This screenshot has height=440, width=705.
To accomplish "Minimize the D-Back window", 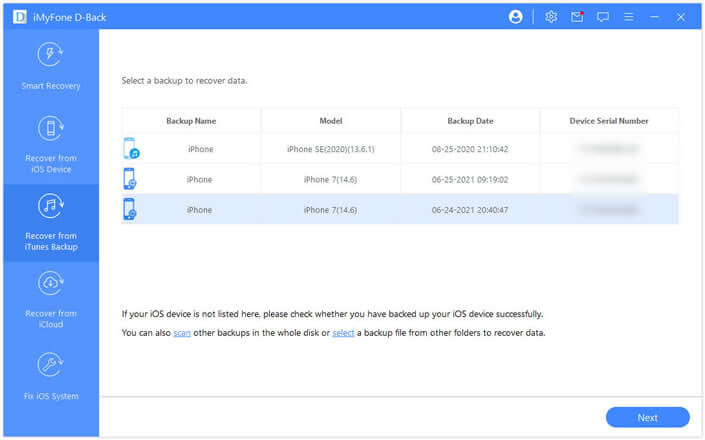I will pyautogui.click(x=655, y=17).
